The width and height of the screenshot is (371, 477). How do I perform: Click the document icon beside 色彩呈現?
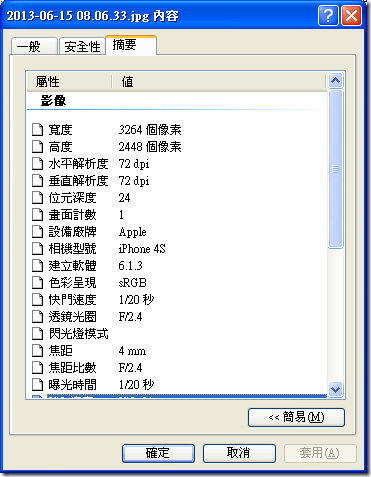tap(38, 283)
